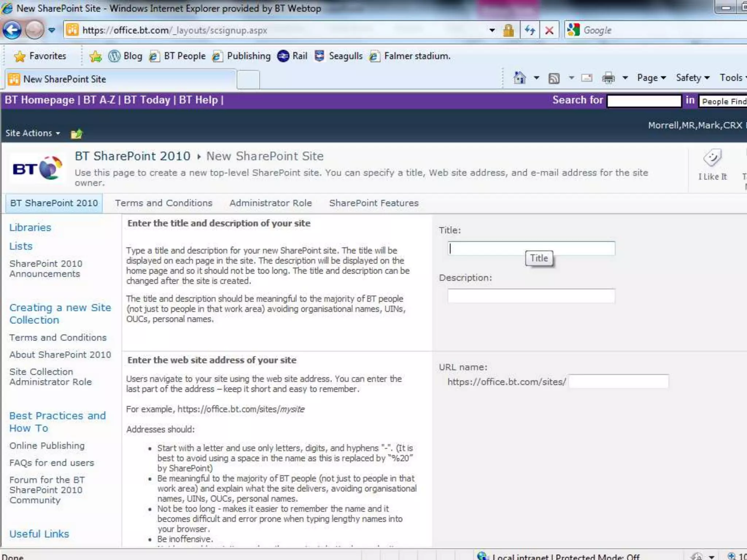Viewport: 747px width, 560px height.
Task: Expand the feeds dropdown arrow
Action: tap(572, 78)
